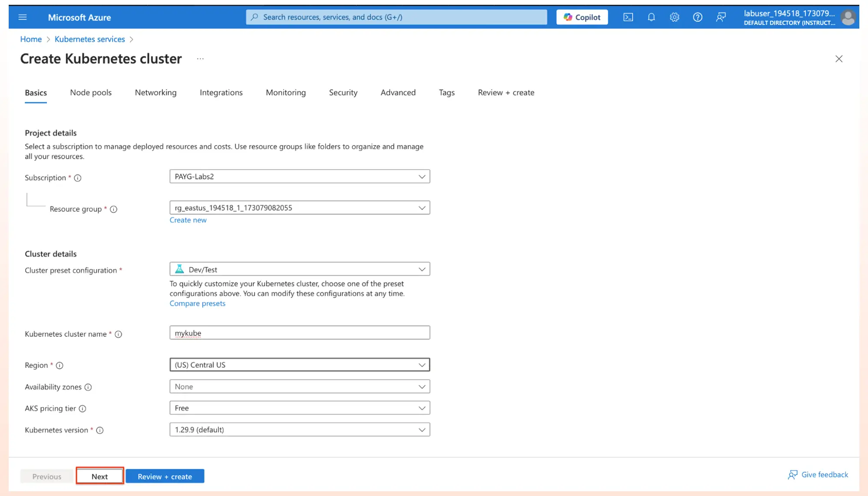The width and height of the screenshot is (868, 496).
Task: Switch to the Advanced tab
Action: pos(398,92)
